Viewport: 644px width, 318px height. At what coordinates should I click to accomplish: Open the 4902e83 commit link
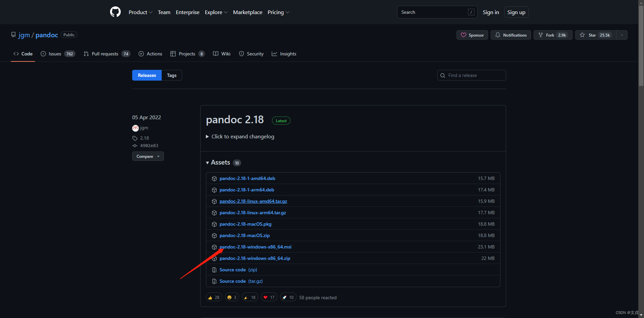coord(149,146)
